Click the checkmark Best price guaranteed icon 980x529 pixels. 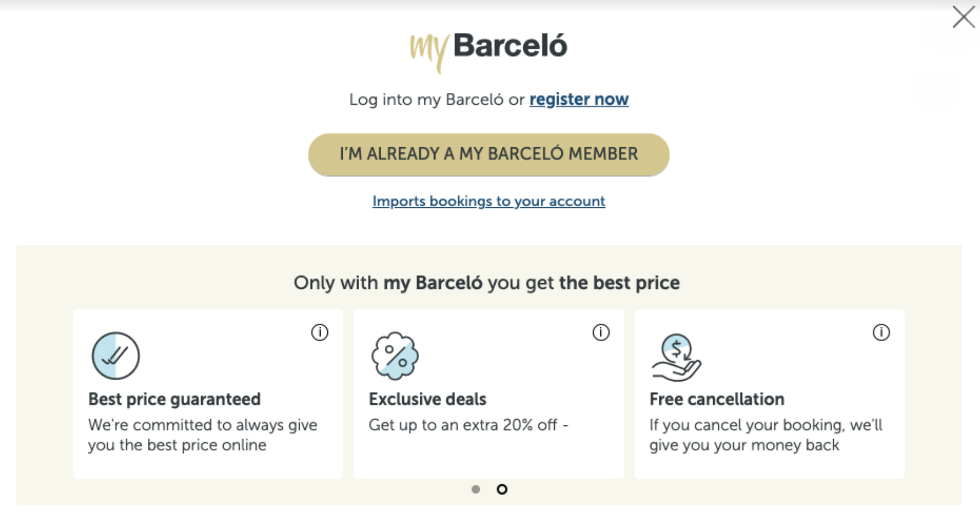coord(116,356)
